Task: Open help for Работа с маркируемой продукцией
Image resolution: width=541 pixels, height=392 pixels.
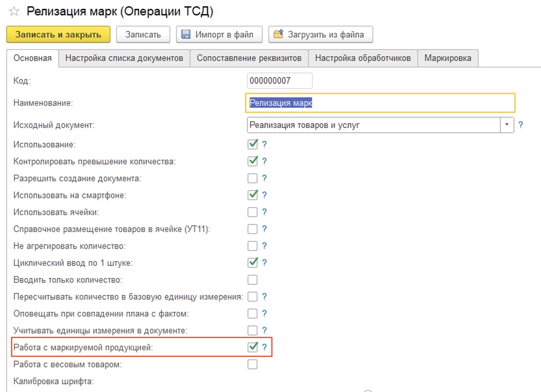Action: [x=264, y=347]
